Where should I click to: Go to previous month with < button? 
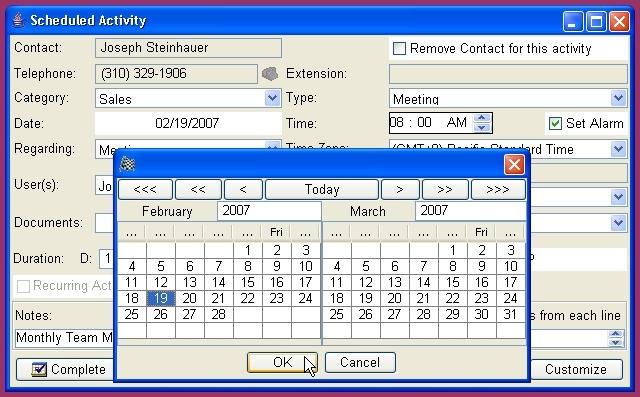point(243,189)
